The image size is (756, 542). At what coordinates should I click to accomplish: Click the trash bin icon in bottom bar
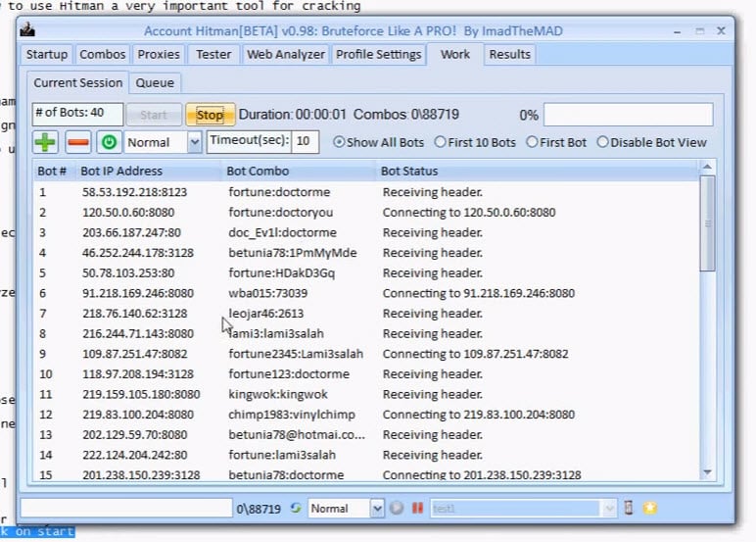[629, 508]
